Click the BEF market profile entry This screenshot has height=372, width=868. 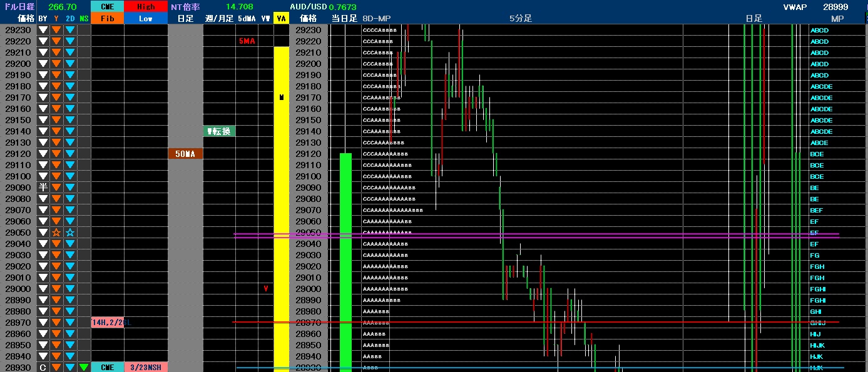[816, 211]
